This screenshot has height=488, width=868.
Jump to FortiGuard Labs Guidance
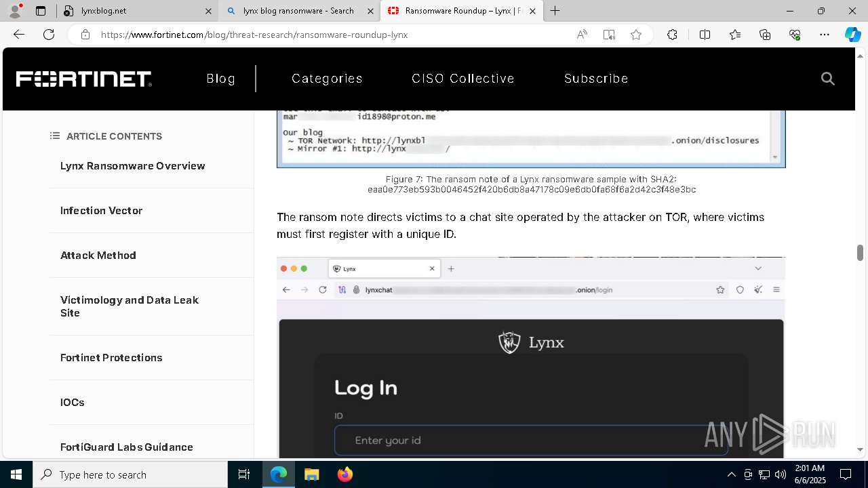[126, 447]
